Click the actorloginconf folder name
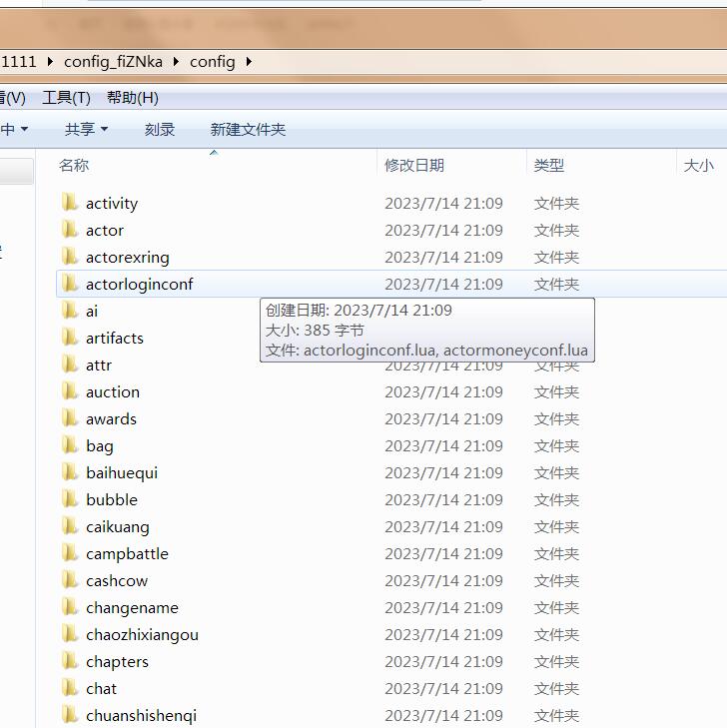The height and width of the screenshot is (728, 727). click(x=139, y=285)
